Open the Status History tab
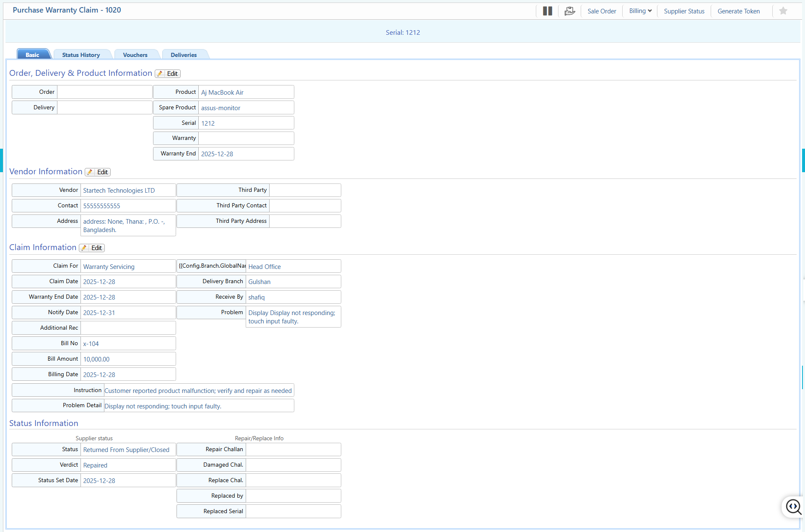 [81, 55]
